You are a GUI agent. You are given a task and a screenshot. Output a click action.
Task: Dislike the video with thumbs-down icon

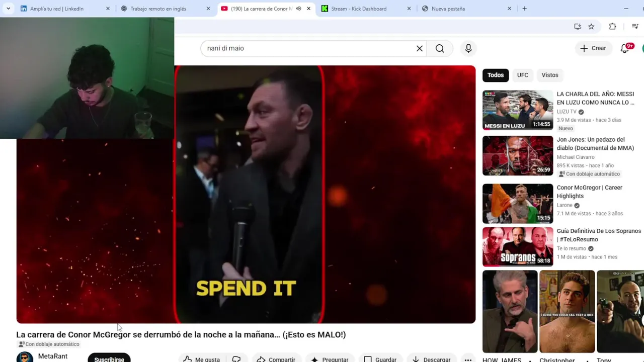pyautogui.click(x=236, y=359)
